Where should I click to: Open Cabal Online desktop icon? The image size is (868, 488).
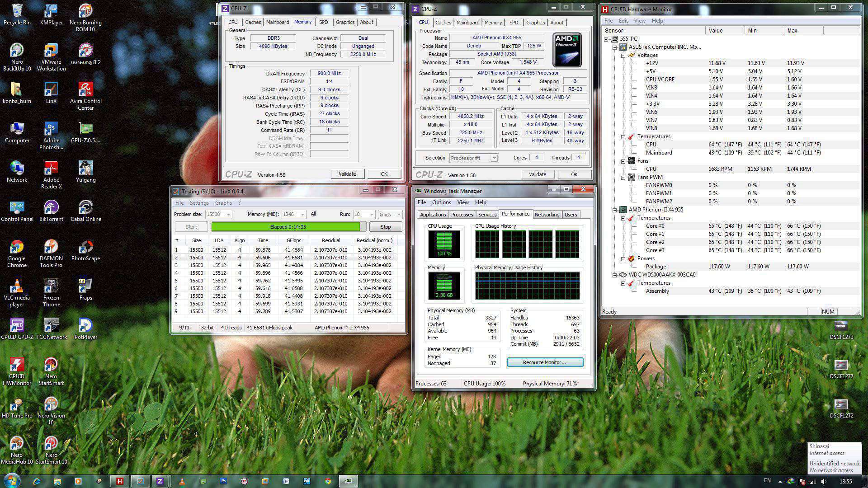tap(85, 211)
